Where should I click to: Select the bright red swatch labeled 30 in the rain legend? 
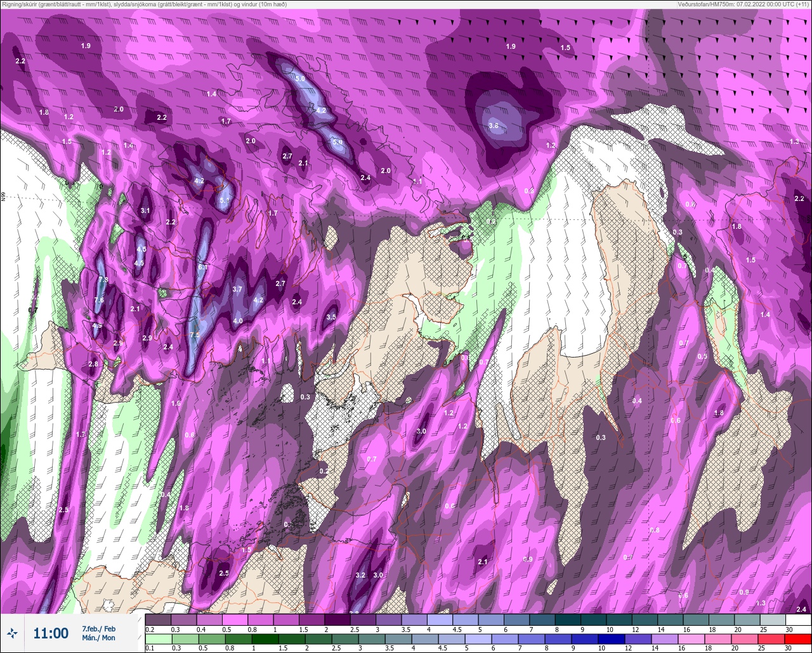pyautogui.click(x=798, y=639)
